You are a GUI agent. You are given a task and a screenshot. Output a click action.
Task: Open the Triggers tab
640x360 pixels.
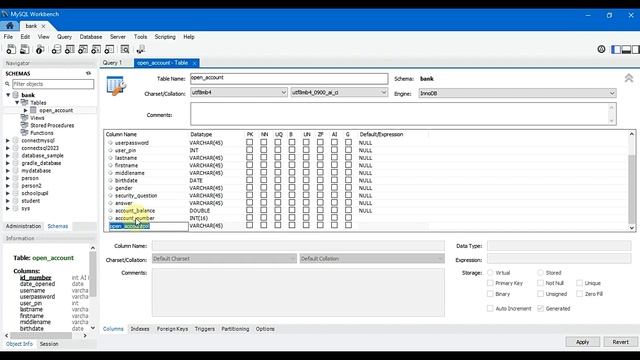click(204, 329)
